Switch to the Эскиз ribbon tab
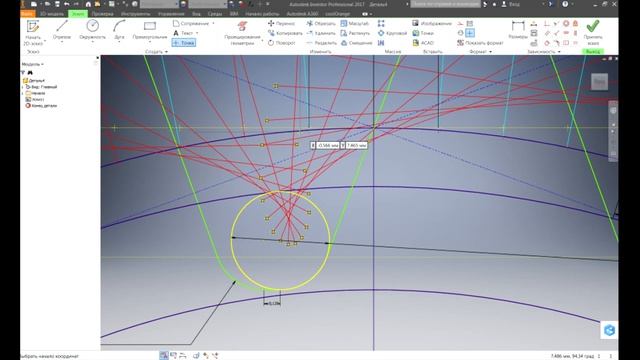Image resolution: width=640 pixels, height=360 pixels. click(x=78, y=14)
